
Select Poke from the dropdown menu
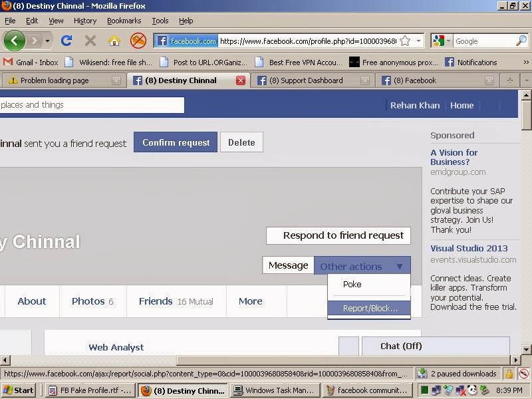[369, 285]
